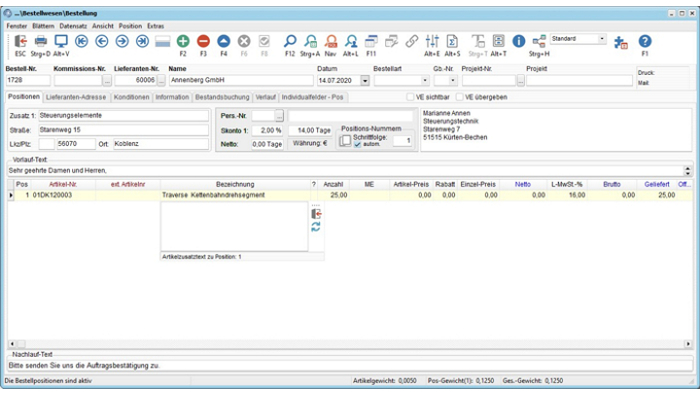Open the Standard layout dropdown
The width and height of the screenshot is (700, 394).
602,39
